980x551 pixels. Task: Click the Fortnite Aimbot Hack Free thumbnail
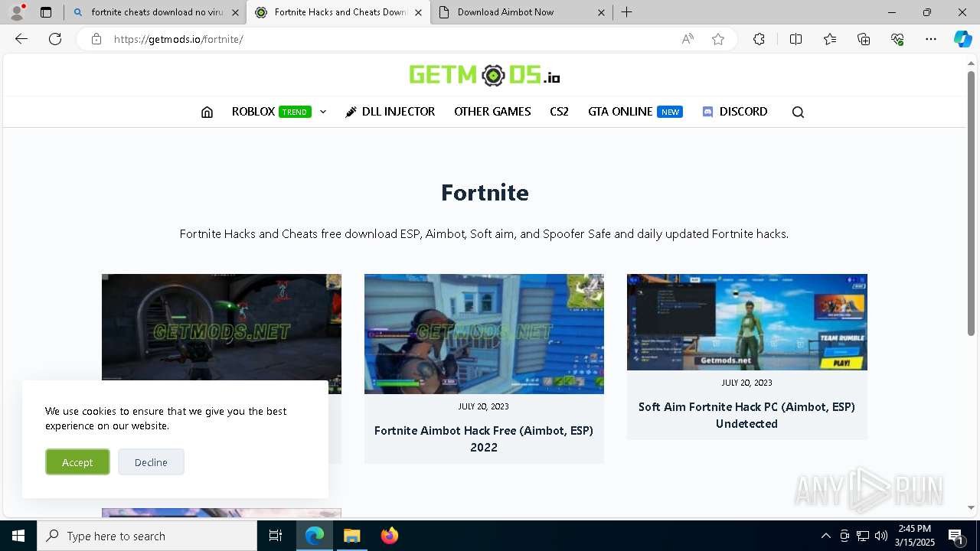coord(484,334)
